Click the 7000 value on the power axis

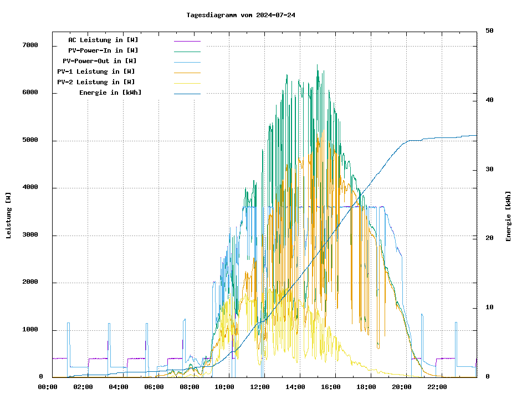(x=30, y=45)
